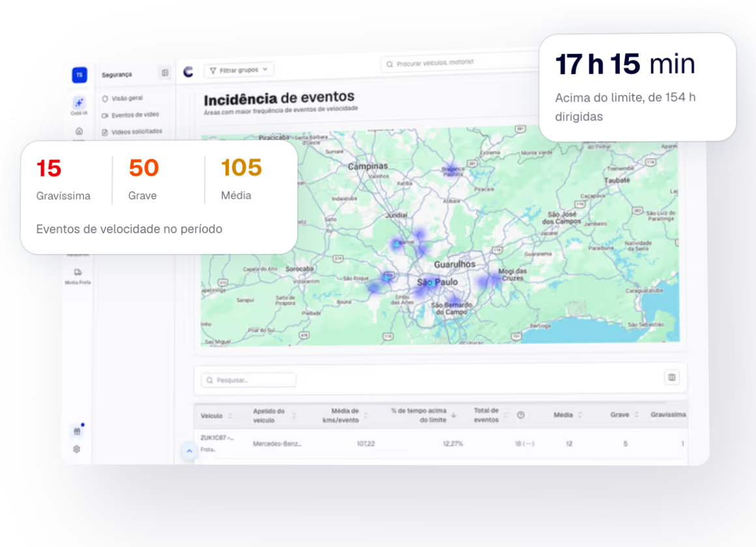Sort by % de tempo acima do limite

pyautogui.click(x=454, y=415)
